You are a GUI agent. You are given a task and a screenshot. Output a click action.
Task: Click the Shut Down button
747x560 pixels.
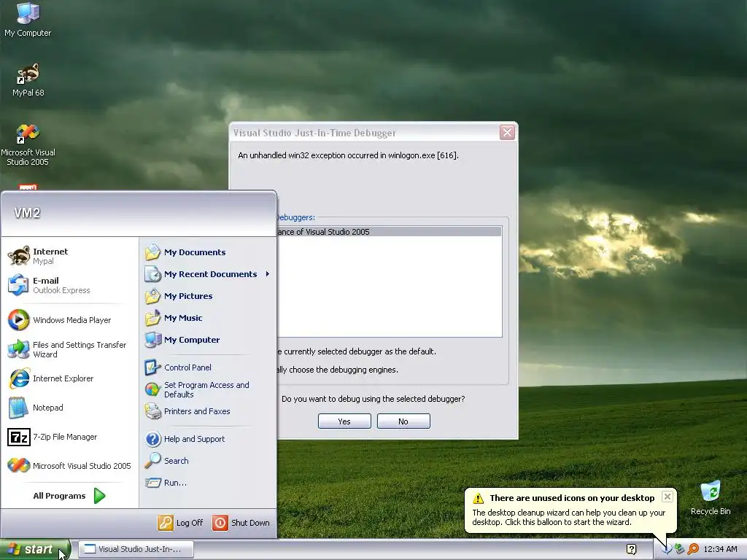[x=241, y=523]
